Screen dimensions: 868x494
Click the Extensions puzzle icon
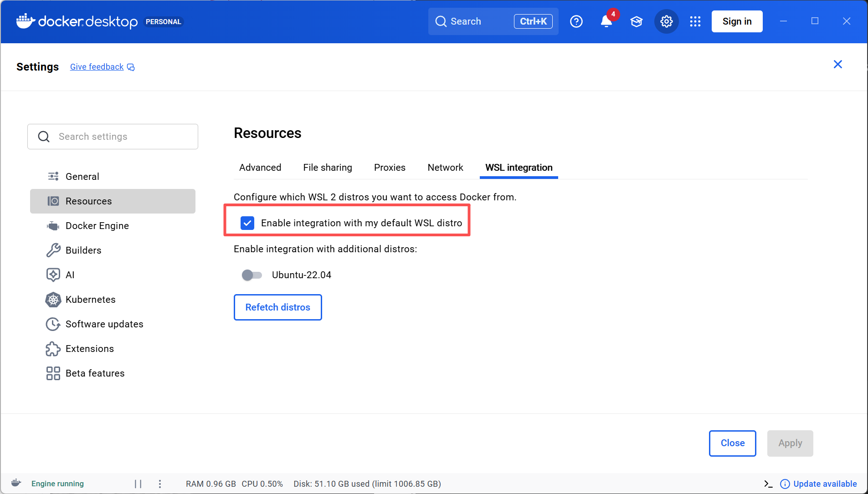point(53,349)
